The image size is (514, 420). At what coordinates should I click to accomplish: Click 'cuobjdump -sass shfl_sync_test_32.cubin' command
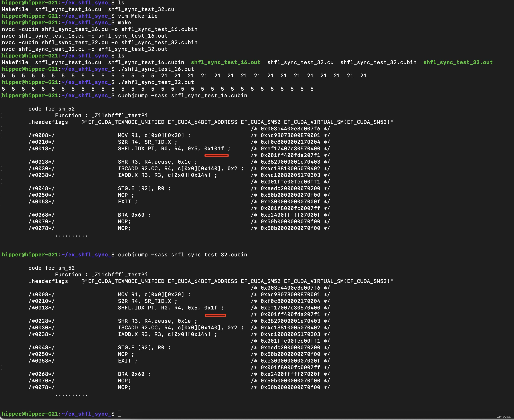(183, 255)
